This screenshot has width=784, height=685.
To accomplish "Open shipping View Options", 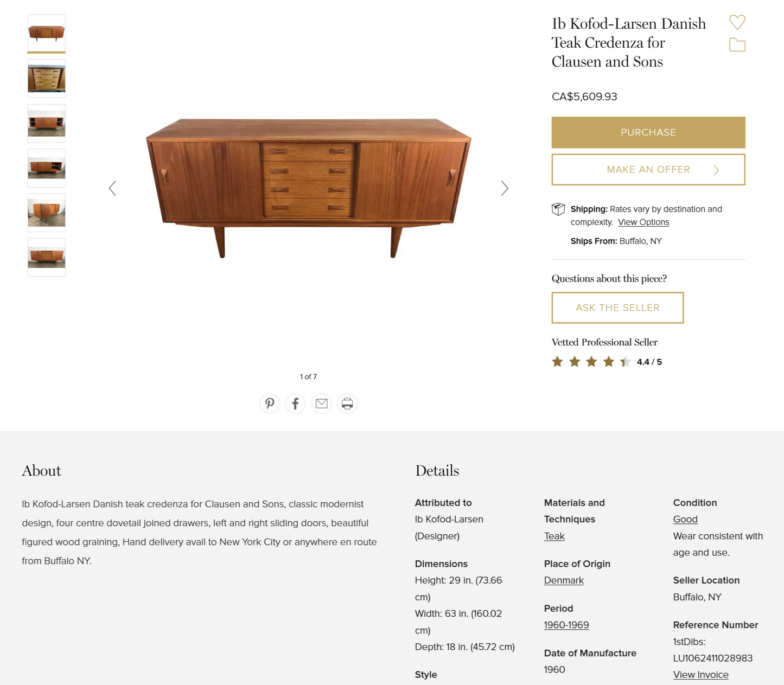I will coord(643,222).
